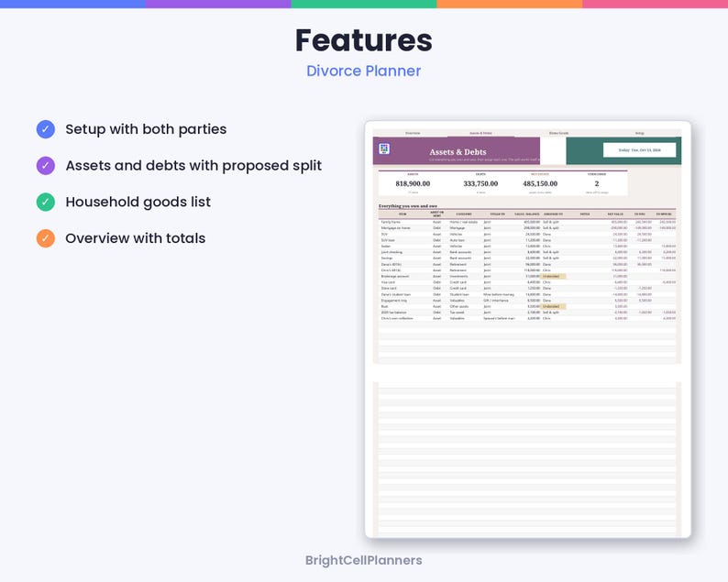Image resolution: width=728 pixels, height=582 pixels.
Task: Click Assets and debts with proposed split text
Action: point(193,166)
